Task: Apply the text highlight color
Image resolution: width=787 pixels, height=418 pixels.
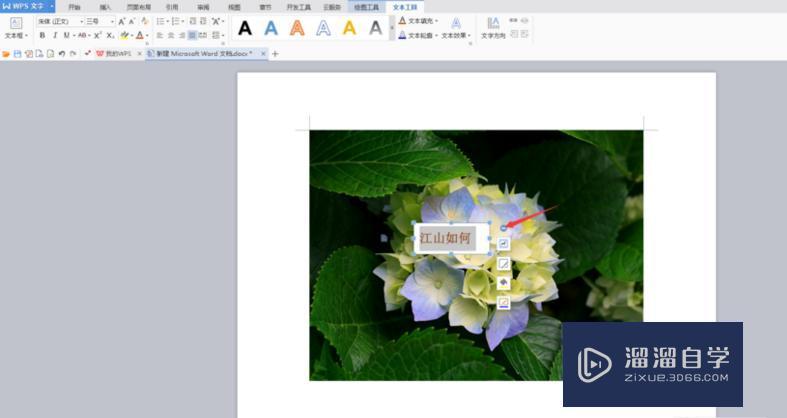Action: tap(124, 36)
